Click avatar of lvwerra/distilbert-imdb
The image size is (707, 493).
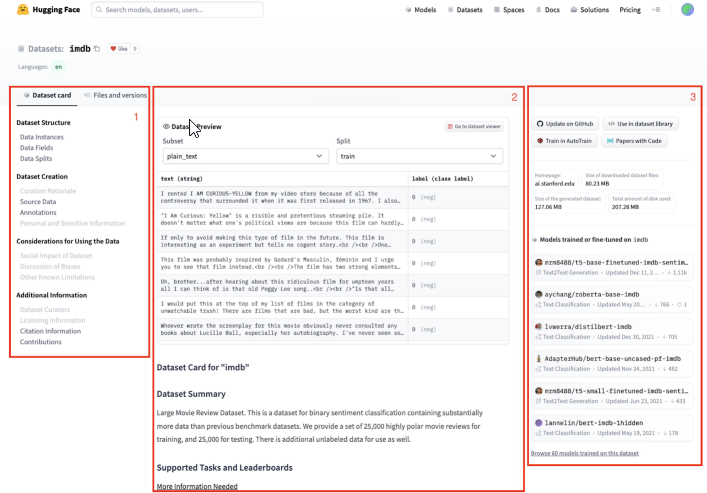tap(538, 327)
